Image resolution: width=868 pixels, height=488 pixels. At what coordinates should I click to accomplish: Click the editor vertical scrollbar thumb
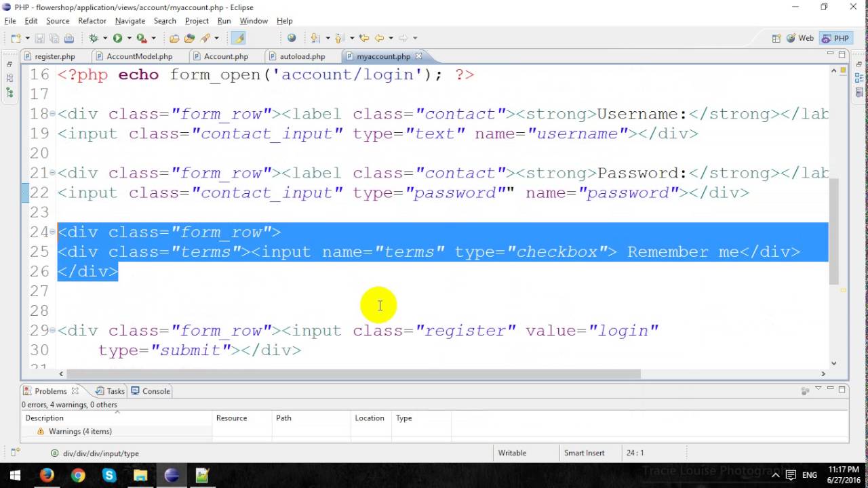tap(834, 231)
